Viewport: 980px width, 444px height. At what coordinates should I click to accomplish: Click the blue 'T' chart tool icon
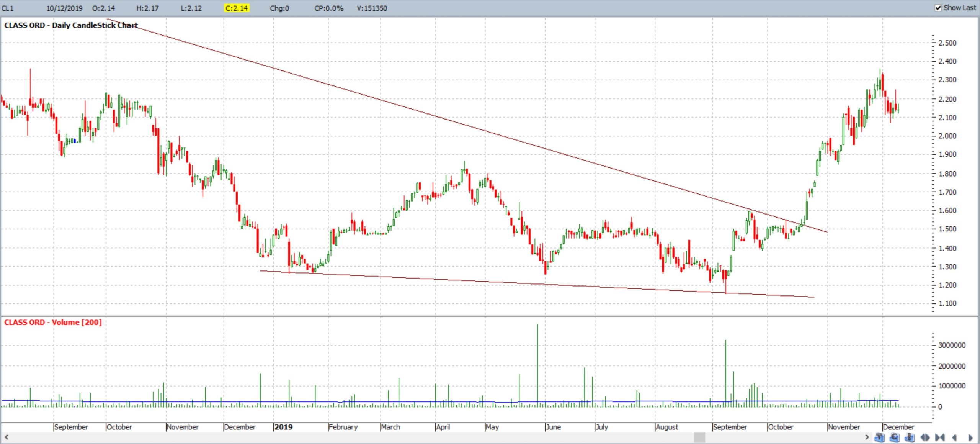pyautogui.click(x=880, y=437)
